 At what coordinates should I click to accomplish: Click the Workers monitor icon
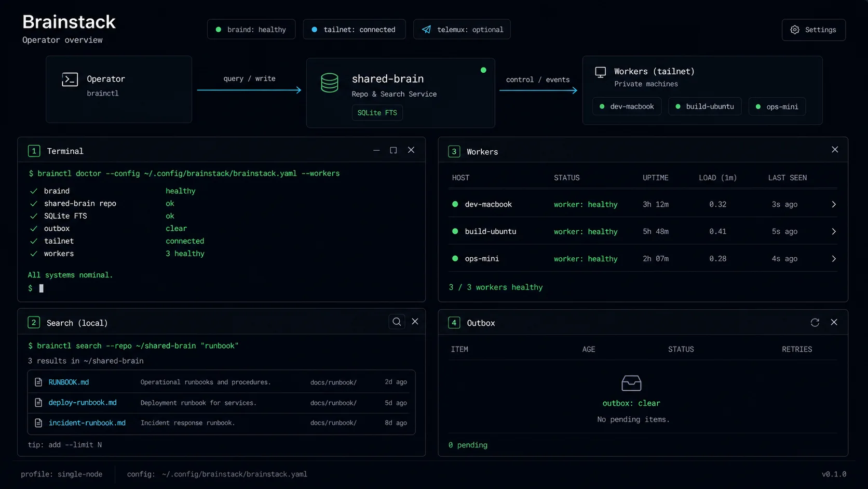click(601, 72)
